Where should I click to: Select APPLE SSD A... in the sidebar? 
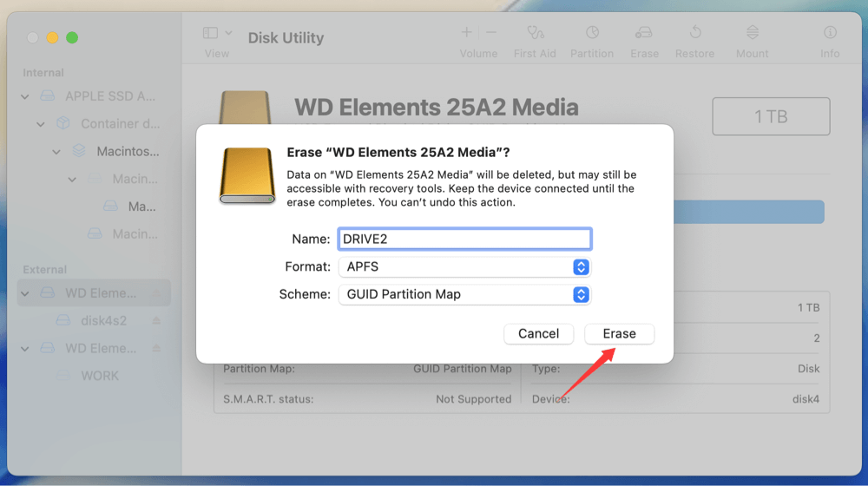coord(110,96)
